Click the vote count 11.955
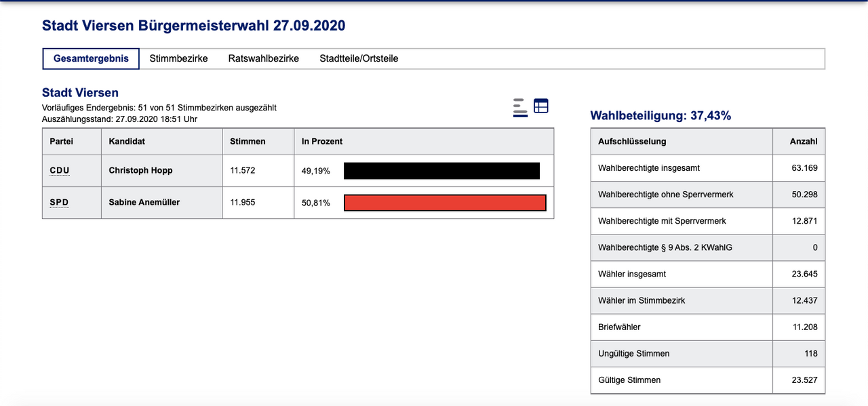Screen dimensions: 868x406 [243, 202]
